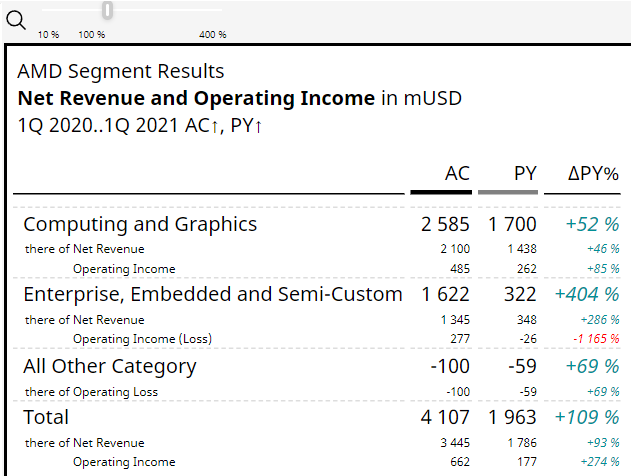The height and width of the screenshot is (476, 631).
Task: Select the AC column header
Action: pos(456,173)
